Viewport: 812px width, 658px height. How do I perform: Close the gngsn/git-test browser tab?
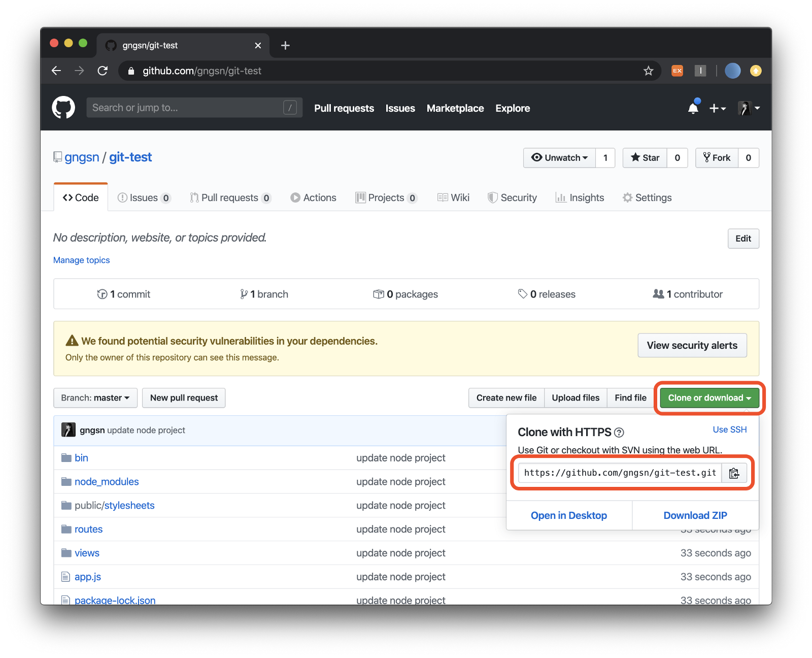tap(258, 45)
